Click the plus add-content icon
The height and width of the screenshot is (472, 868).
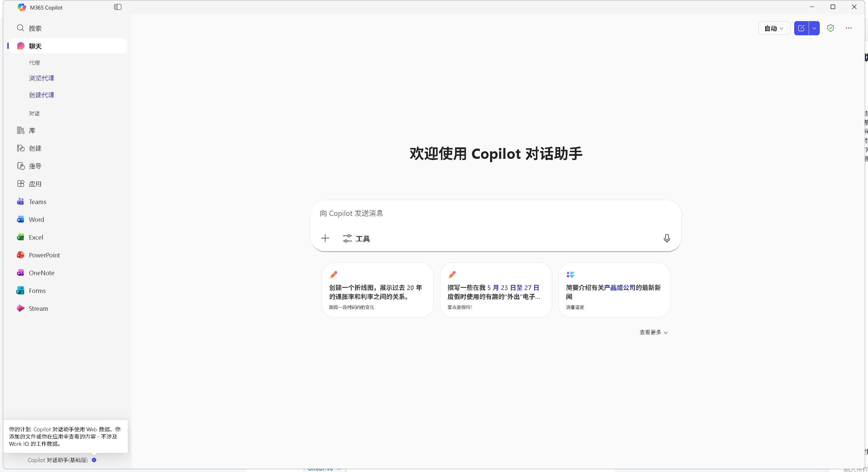(x=325, y=238)
